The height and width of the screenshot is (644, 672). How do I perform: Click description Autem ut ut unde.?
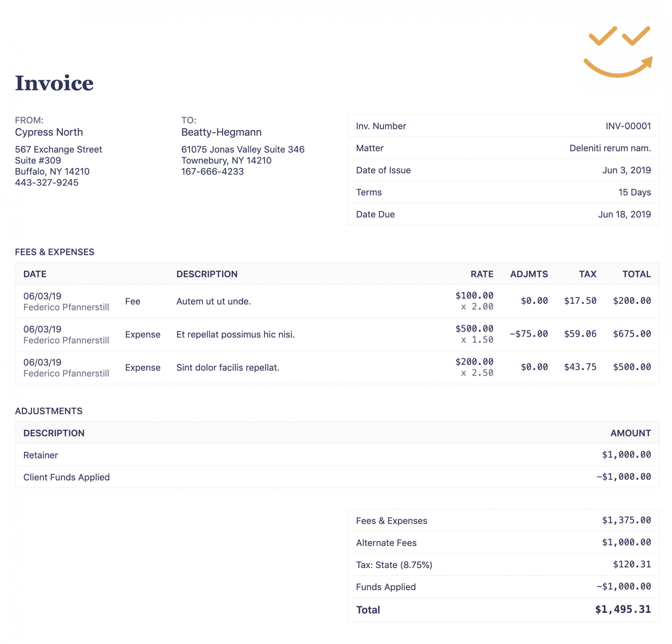click(214, 301)
